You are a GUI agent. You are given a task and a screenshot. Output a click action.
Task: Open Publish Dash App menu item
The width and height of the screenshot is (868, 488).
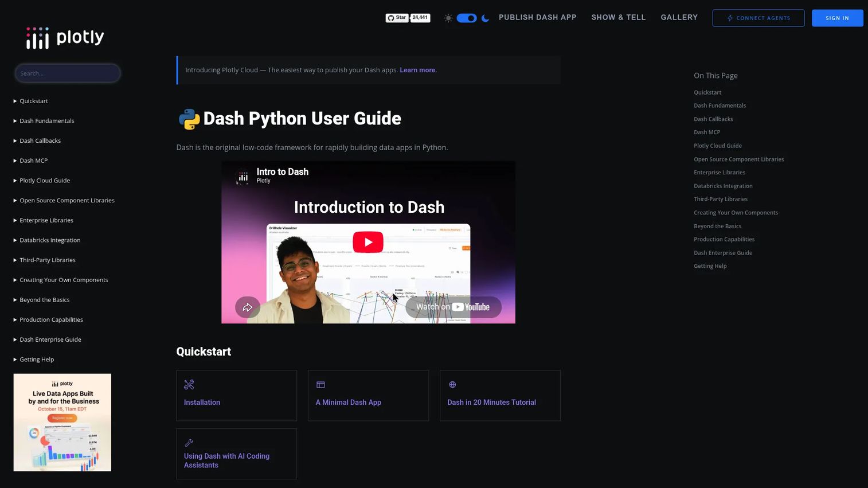point(538,17)
